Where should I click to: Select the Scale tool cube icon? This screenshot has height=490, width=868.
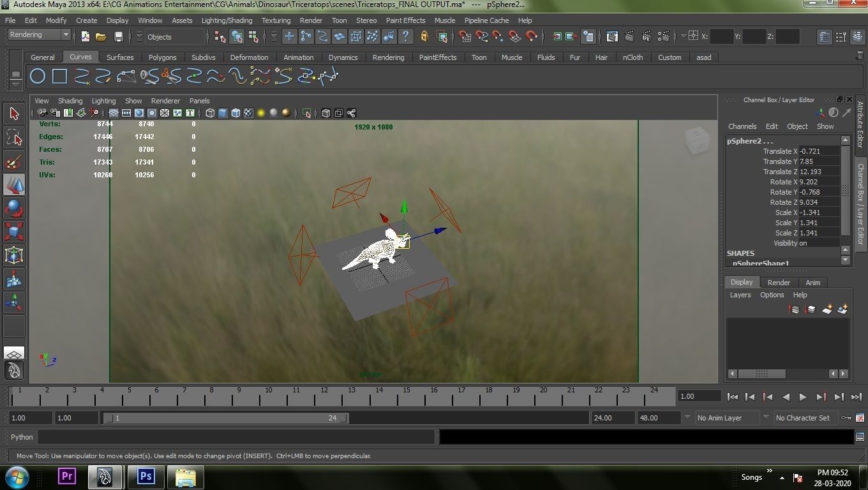(x=14, y=231)
